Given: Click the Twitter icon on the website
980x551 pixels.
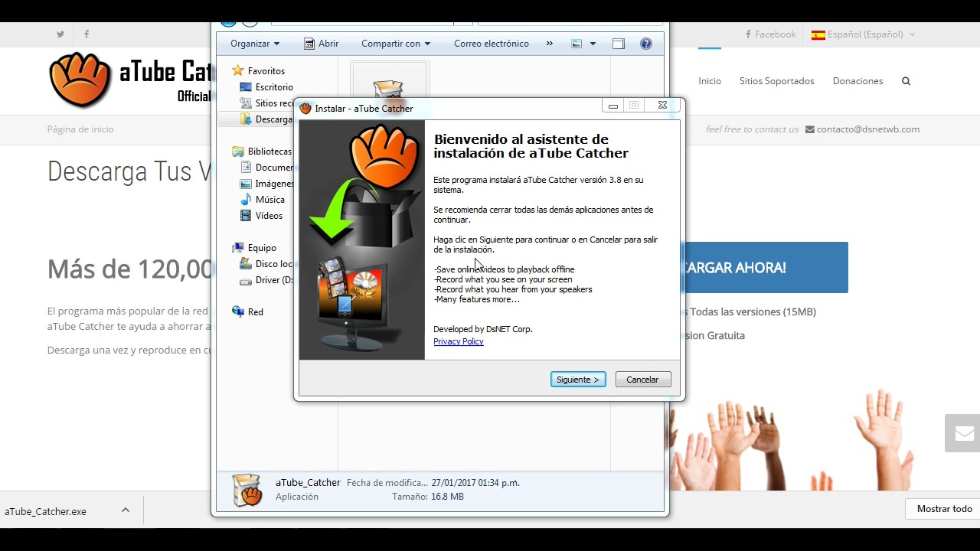Looking at the screenshot, I should (60, 34).
